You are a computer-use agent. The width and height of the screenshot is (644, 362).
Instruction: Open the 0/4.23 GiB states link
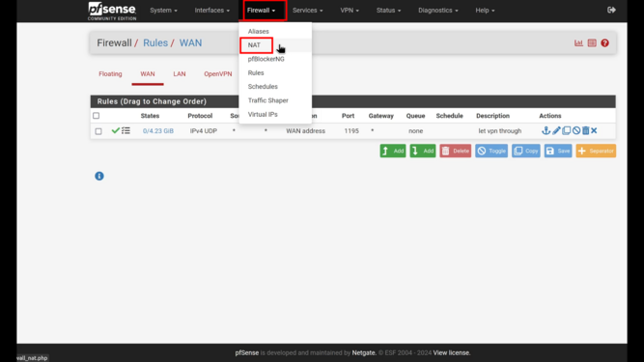(158, 131)
